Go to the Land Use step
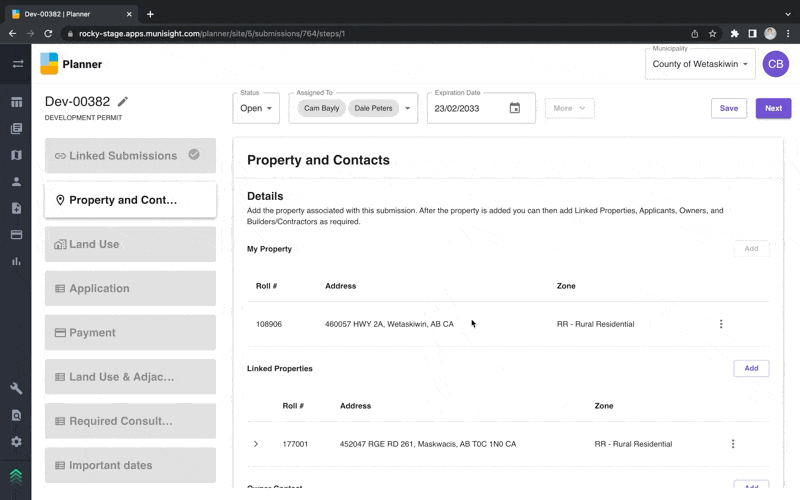 tap(130, 244)
